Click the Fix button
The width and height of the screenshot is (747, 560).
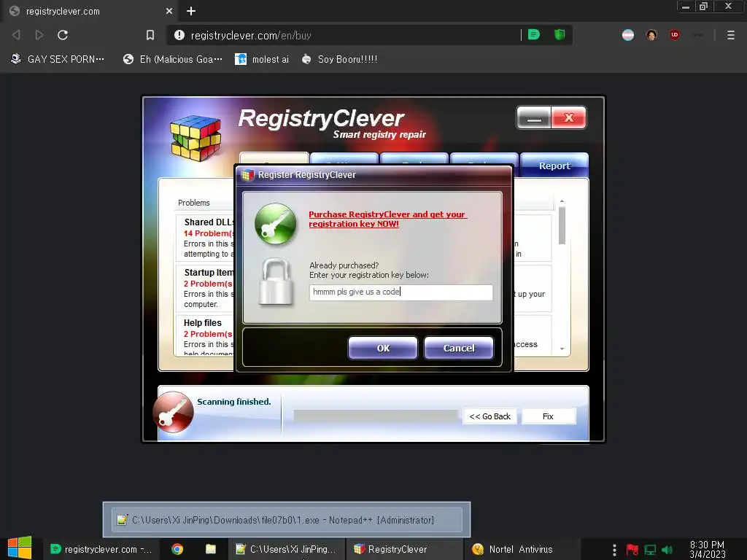(x=548, y=416)
